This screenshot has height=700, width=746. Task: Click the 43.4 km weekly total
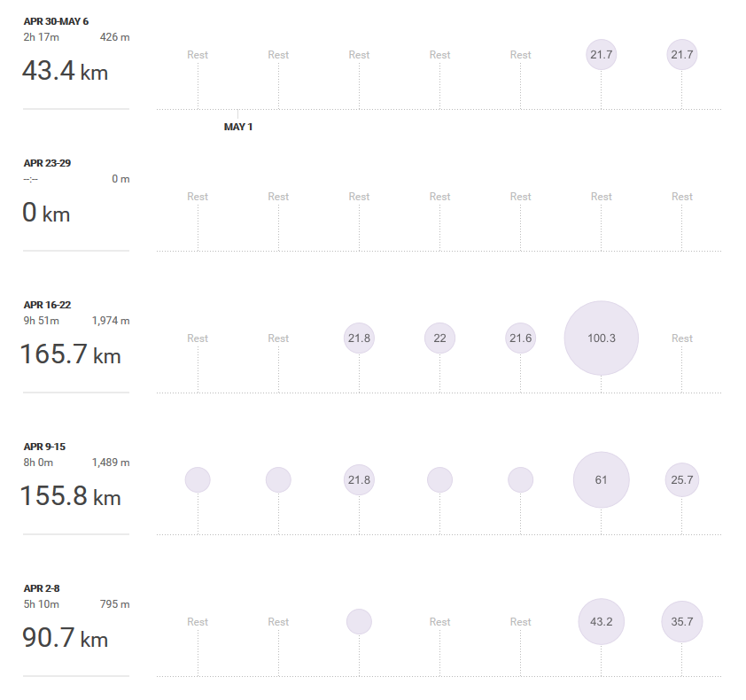[x=65, y=72]
